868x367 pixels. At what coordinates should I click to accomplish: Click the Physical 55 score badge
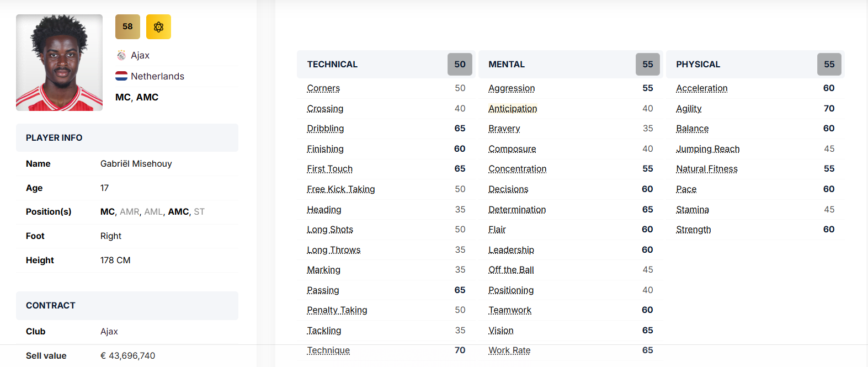[x=829, y=64]
